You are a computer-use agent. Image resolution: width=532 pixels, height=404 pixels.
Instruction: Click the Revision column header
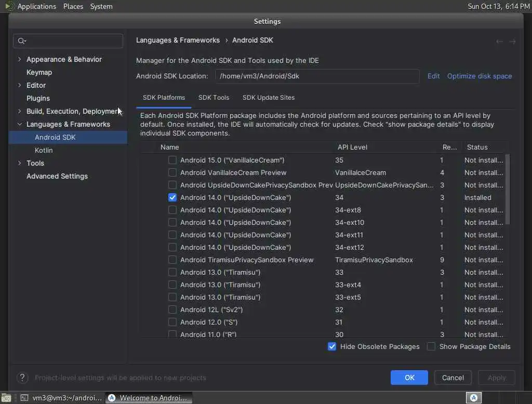449,147
